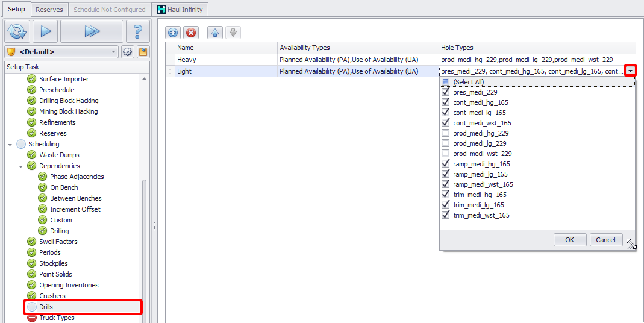Uncheck cont_medi_lg_165 hole type

point(445,113)
